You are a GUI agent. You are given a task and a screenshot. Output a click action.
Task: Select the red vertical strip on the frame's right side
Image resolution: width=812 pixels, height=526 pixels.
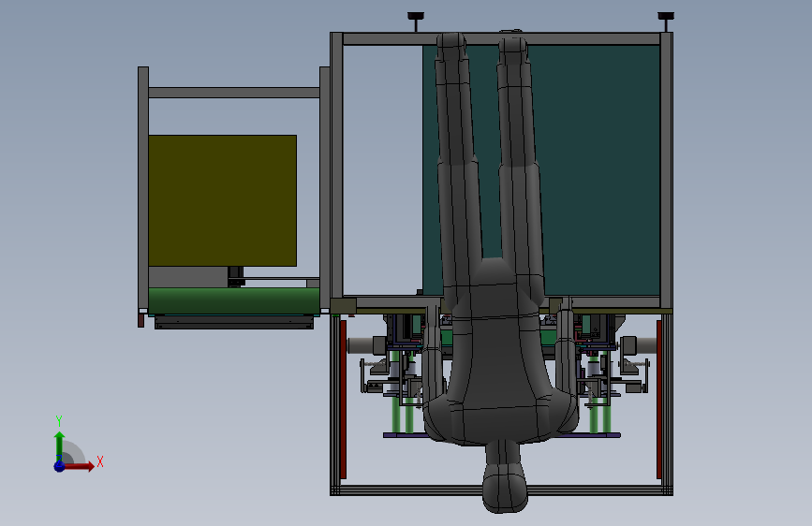pyautogui.click(x=659, y=399)
